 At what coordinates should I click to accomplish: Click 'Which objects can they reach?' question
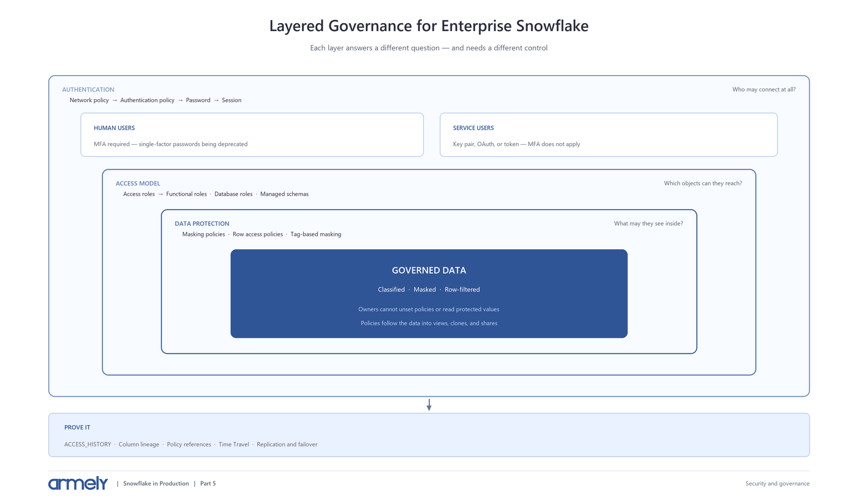(x=703, y=183)
